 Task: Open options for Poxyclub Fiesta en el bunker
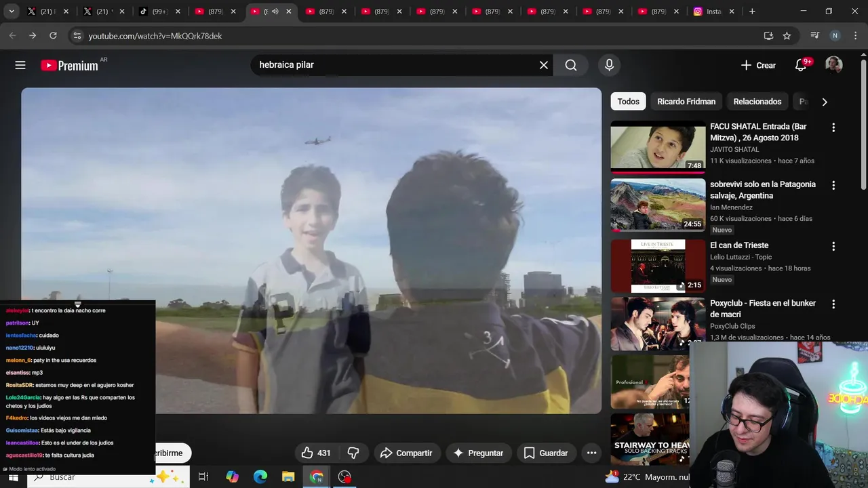833,304
